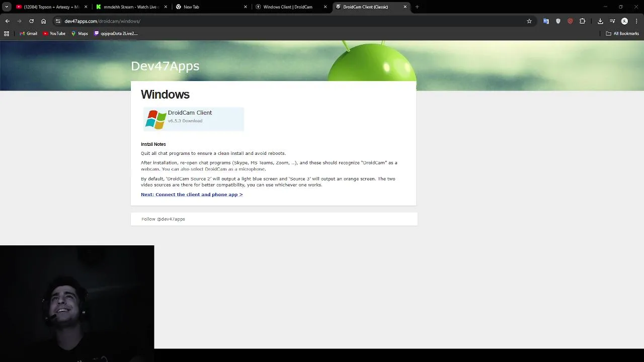The height and width of the screenshot is (362, 644).
Task: Open the All Bookmarks folder
Action: (x=622, y=34)
